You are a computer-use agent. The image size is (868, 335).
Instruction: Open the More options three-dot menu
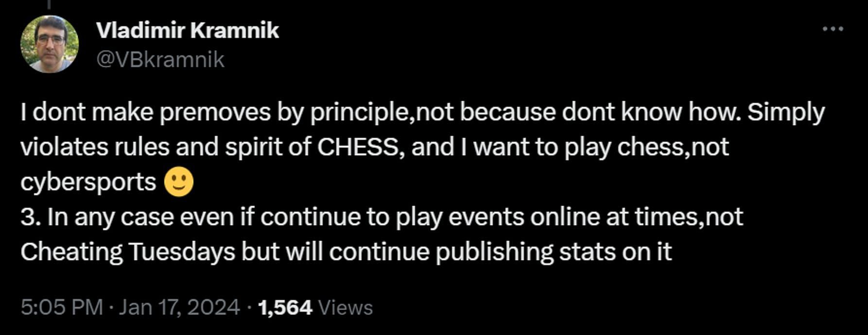point(833,29)
